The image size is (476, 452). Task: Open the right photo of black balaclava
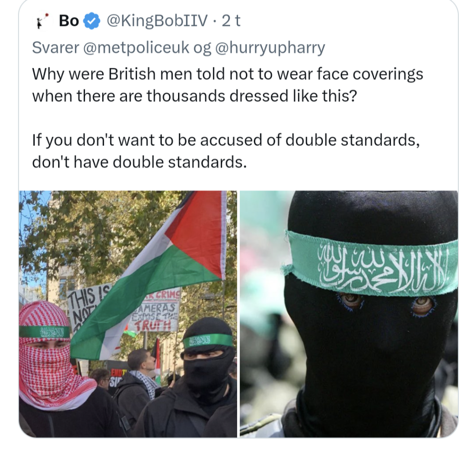click(x=349, y=314)
